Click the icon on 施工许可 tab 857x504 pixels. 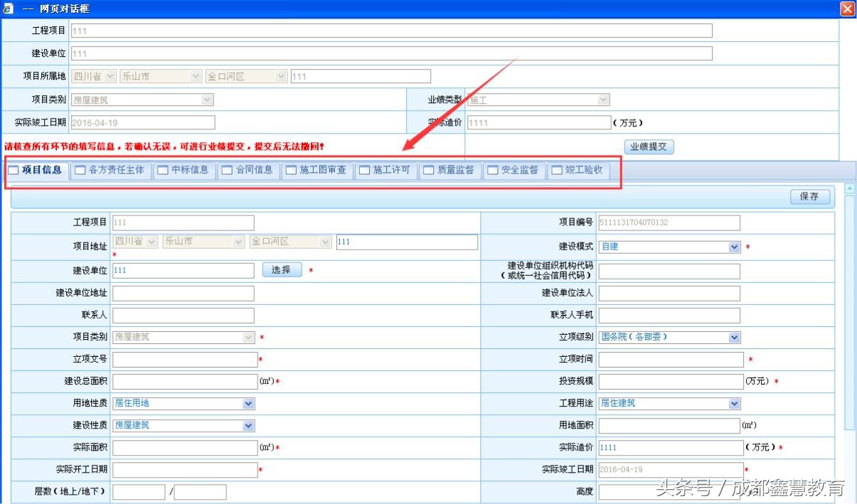pos(364,171)
